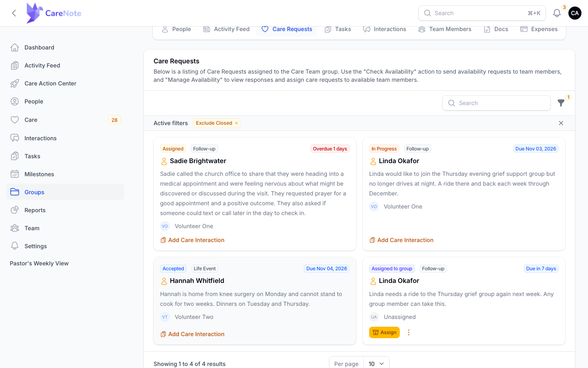Image resolution: width=588 pixels, height=368 pixels.
Task: Go to Groups in sidebar
Action: (x=65, y=192)
